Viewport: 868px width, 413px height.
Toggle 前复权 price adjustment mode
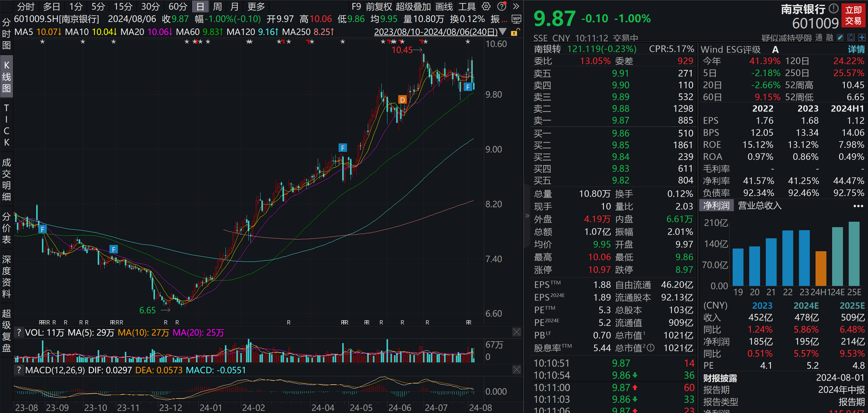379,6
